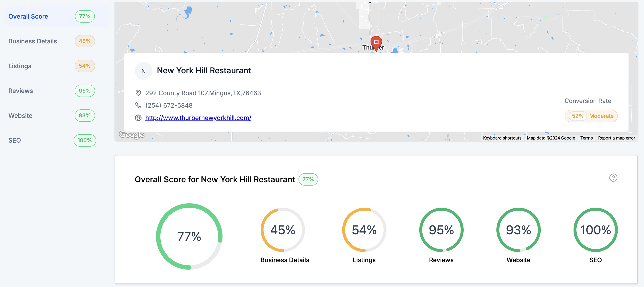This screenshot has width=644, height=287.
Task: Click the 52% Moderate conversion badge
Action: pos(591,116)
